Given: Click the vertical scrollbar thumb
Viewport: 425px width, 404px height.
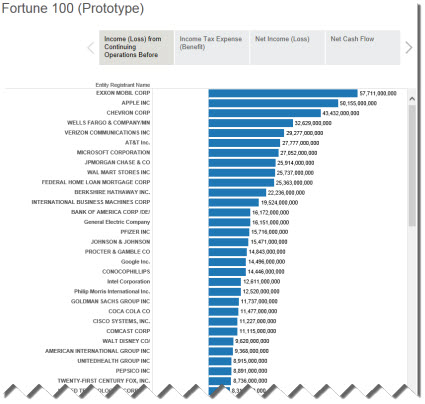Looking at the screenshot, I should coord(412,166).
